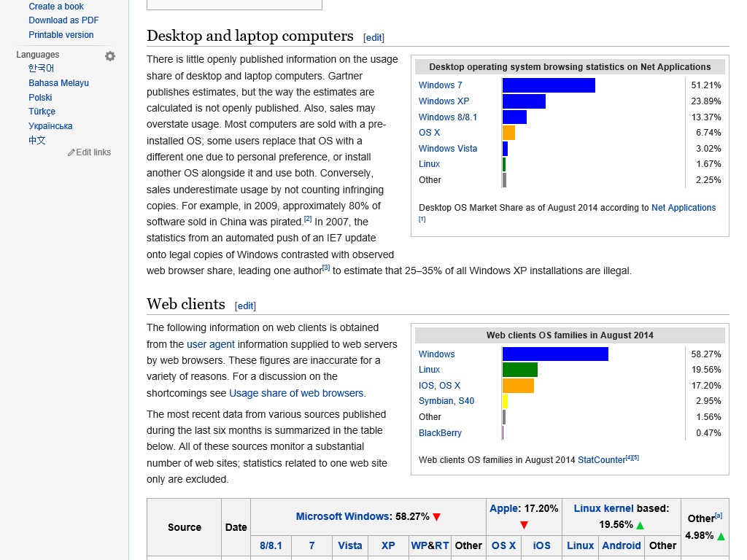Open Android column header link
Viewport: 747px width, 560px height.
click(x=622, y=545)
